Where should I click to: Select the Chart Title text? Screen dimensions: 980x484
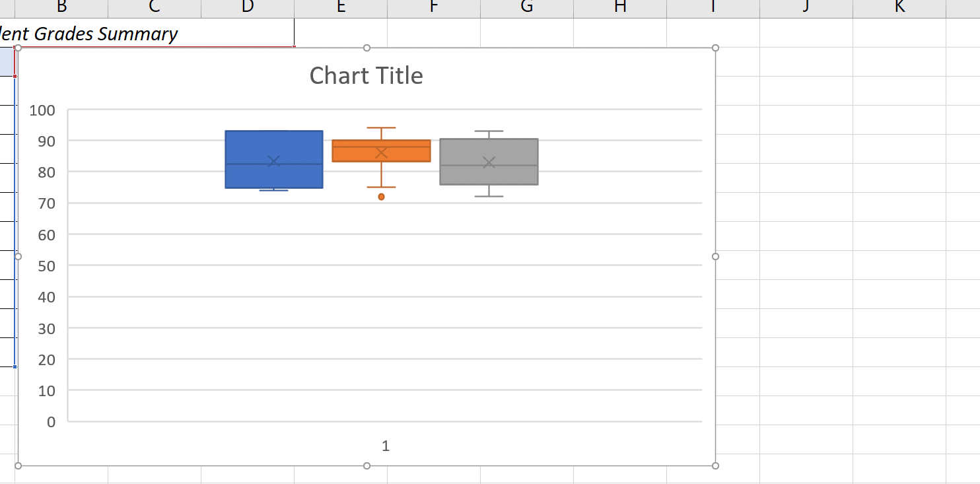coord(366,75)
